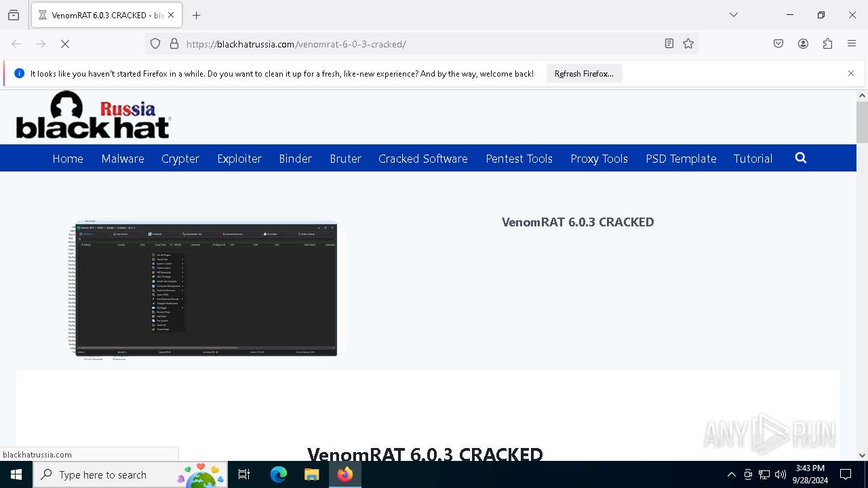Go to Proxy Tools section

(599, 159)
